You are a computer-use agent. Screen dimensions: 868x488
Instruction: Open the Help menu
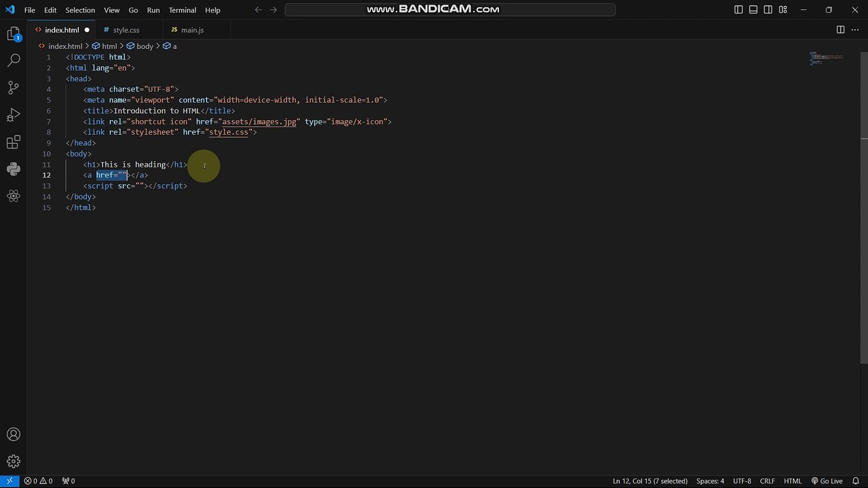pyautogui.click(x=213, y=10)
